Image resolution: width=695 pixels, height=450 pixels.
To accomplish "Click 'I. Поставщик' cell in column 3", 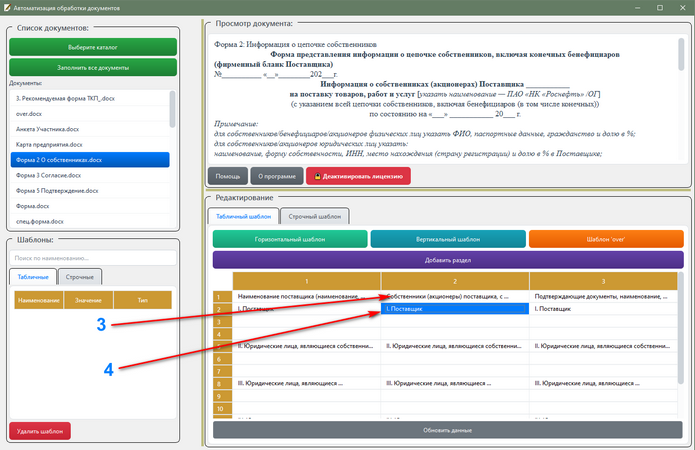I will (x=603, y=309).
